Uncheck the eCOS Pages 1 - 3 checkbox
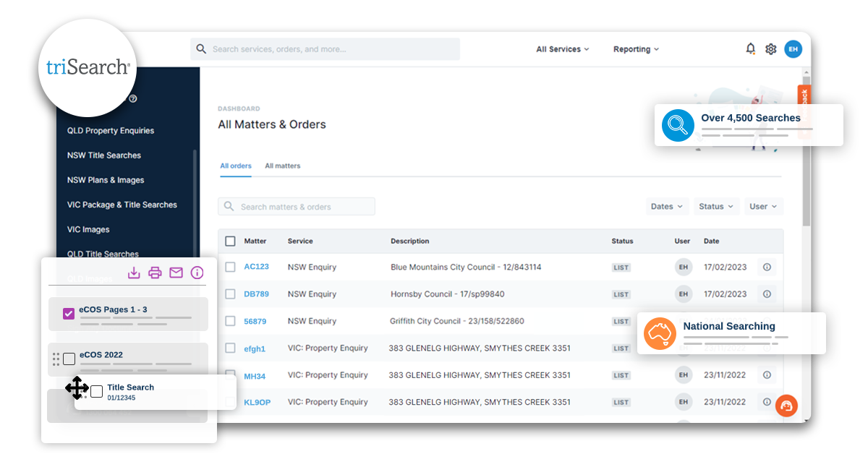 69,314
